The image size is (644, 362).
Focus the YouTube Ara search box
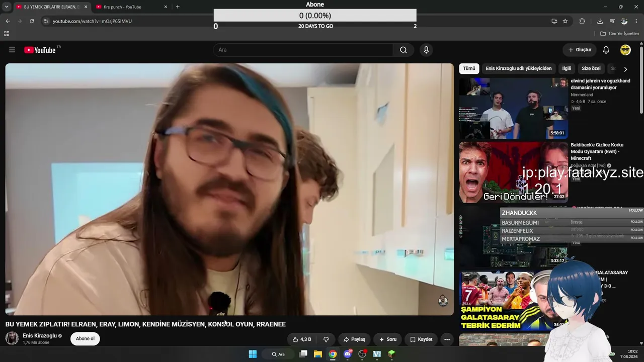click(x=303, y=50)
